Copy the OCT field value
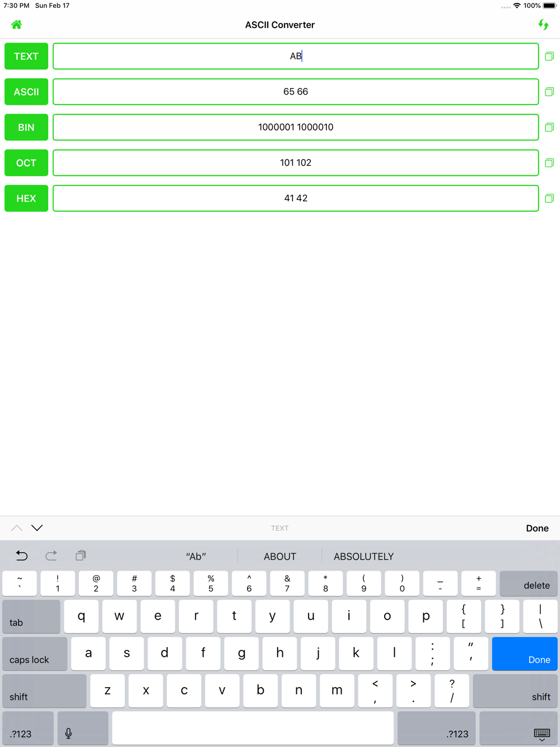Image resolution: width=560 pixels, height=747 pixels. pos(549,163)
